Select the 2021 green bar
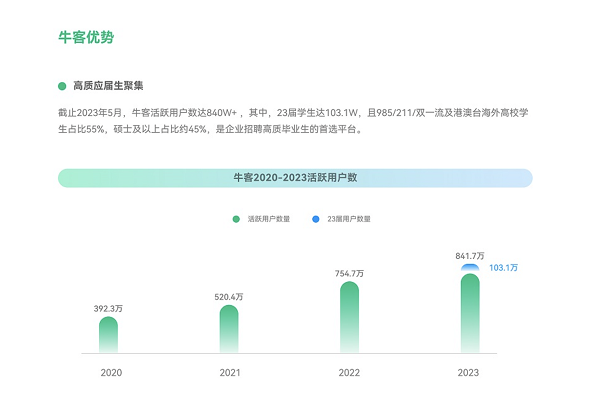This screenshot has height=408, width=600. 229,328
